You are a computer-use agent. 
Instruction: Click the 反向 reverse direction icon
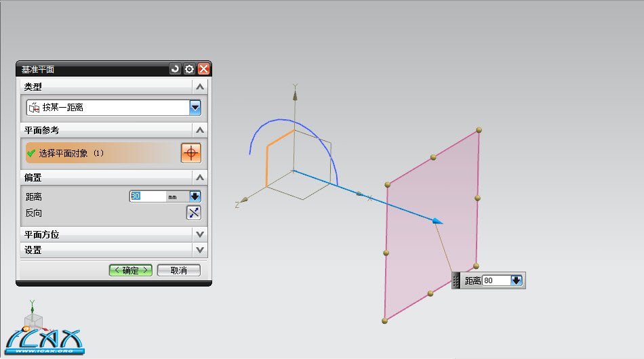[x=194, y=213]
